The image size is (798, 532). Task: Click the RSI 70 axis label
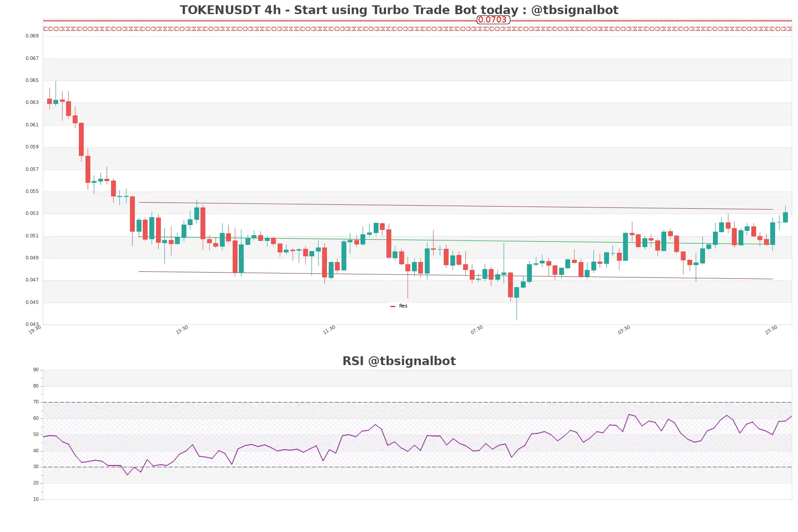(36, 402)
